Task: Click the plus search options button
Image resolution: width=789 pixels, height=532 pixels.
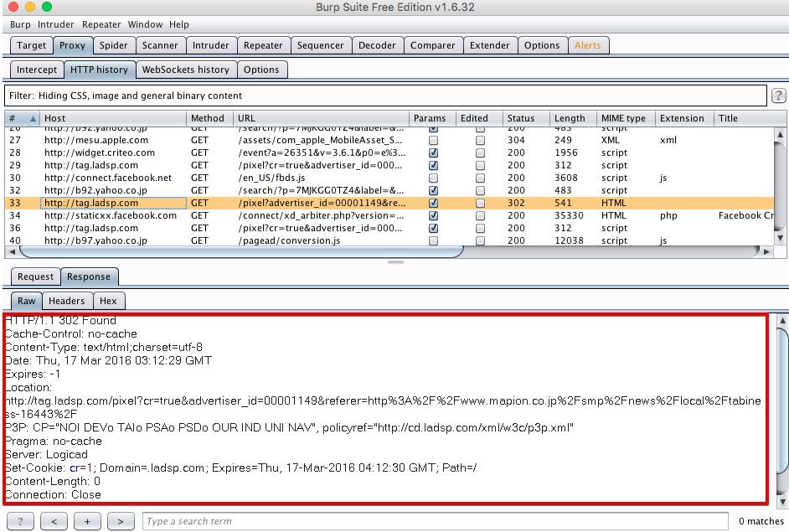Action: [x=87, y=521]
